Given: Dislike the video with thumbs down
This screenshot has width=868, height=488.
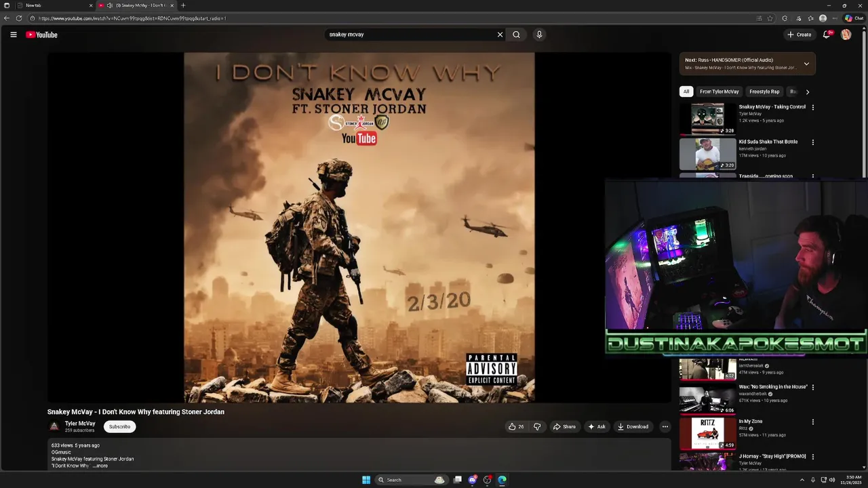Looking at the screenshot, I should pos(537,427).
